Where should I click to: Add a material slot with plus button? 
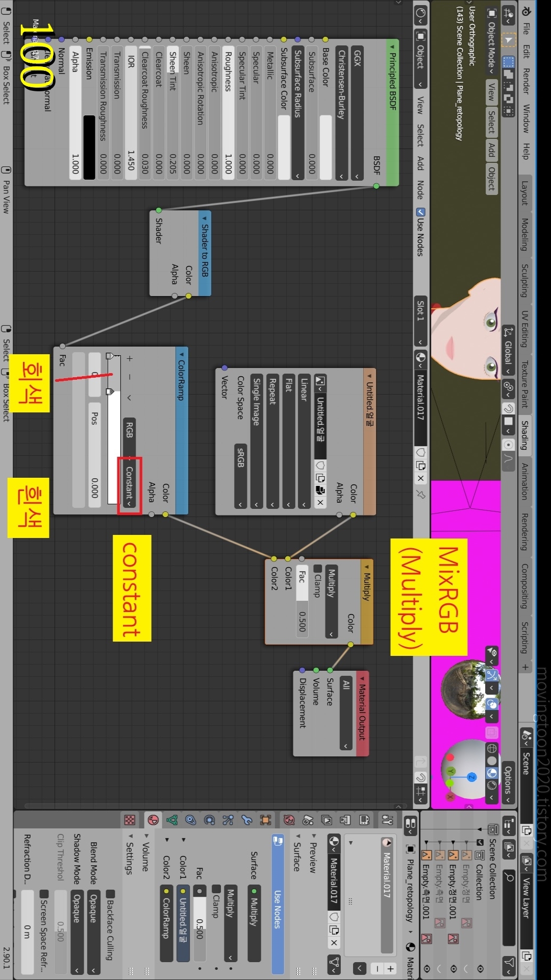[390, 968]
